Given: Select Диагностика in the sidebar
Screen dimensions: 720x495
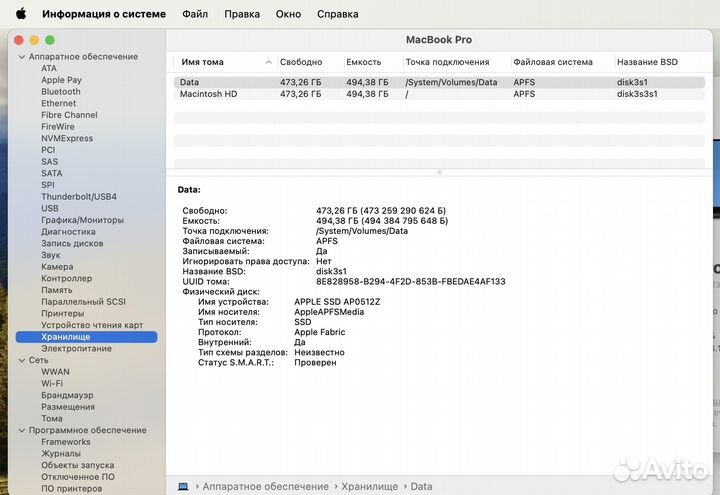Looking at the screenshot, I should (x=68, y=232).
